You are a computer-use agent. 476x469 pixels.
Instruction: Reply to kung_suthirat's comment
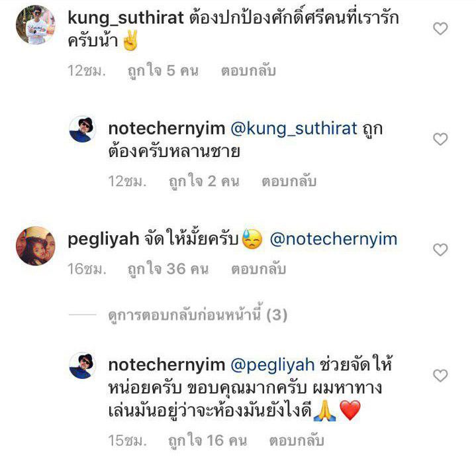248,71
